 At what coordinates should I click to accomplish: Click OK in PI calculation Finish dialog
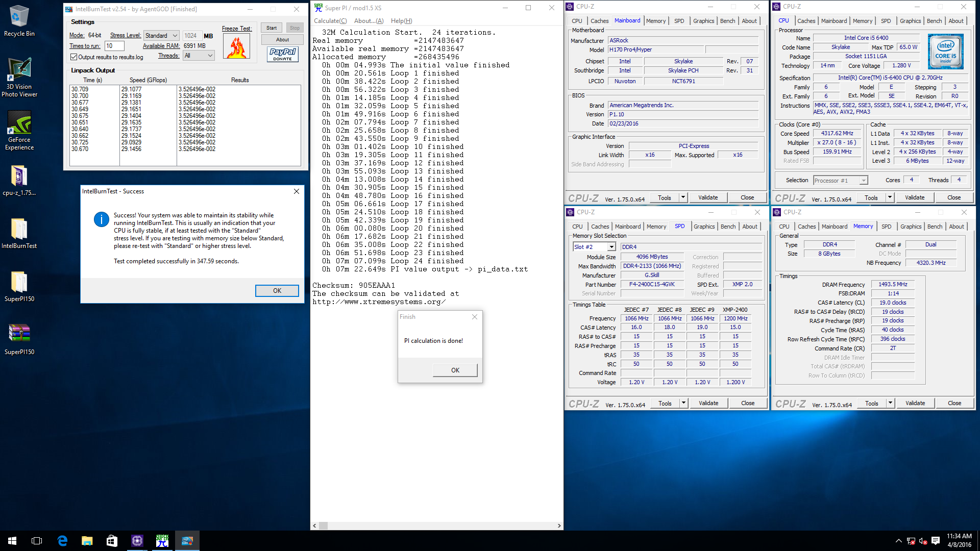click(x=455, y=370)
